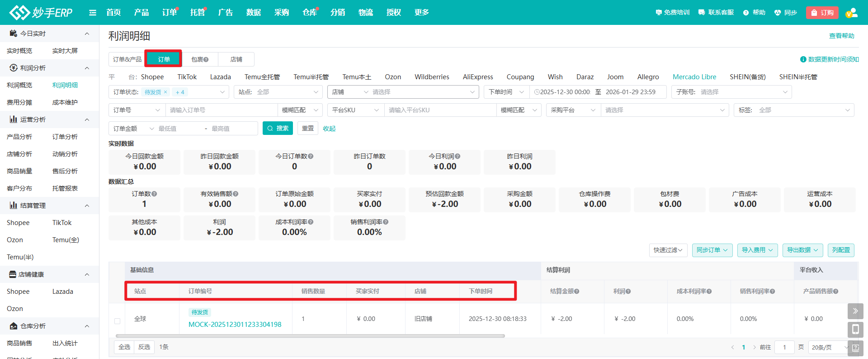
Task: Click the help icon next to 订单数
Action: 154,194
